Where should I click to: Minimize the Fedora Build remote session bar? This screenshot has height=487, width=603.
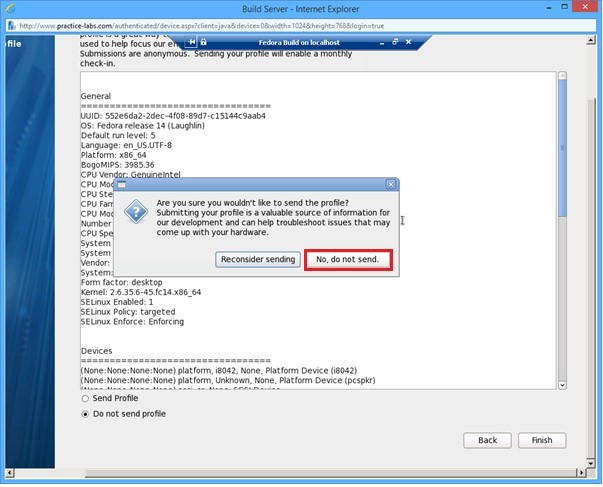(x=382, y=43)
